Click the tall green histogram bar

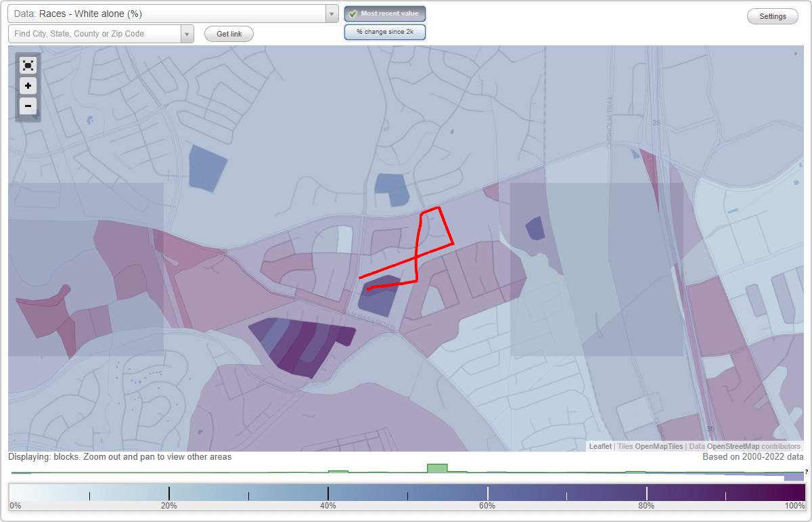coord(437,468)
